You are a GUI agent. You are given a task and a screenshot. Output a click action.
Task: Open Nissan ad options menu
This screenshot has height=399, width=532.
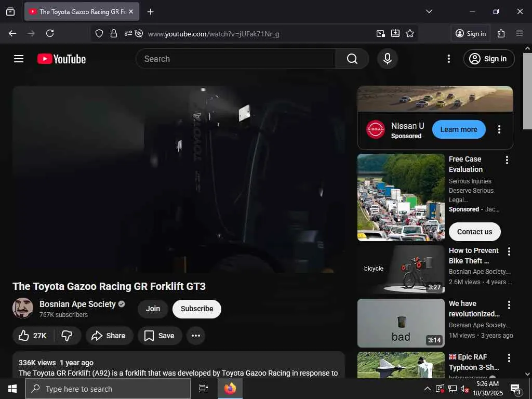point(499,129)
